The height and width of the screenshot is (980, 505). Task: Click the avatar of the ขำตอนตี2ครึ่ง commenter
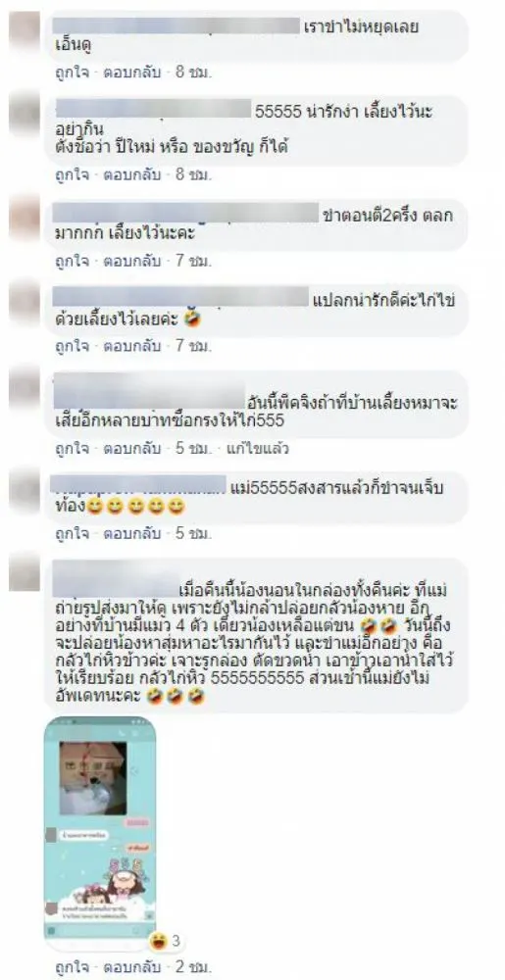click(25, 216)
